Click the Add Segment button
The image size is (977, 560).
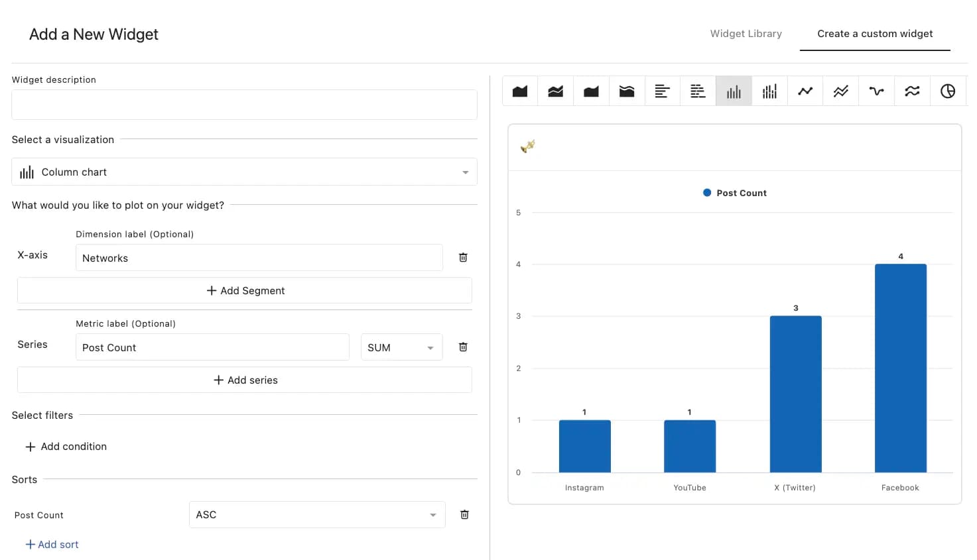[245, 291]
